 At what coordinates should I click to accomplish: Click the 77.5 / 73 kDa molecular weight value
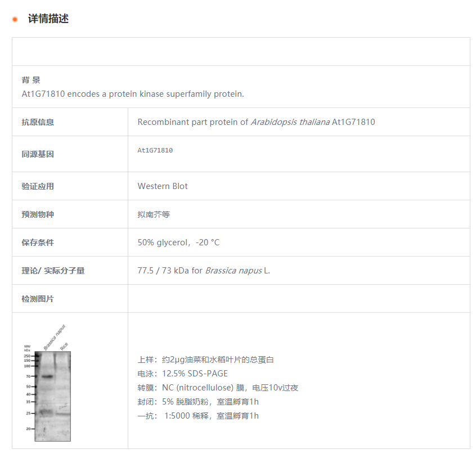coord(204,271)
